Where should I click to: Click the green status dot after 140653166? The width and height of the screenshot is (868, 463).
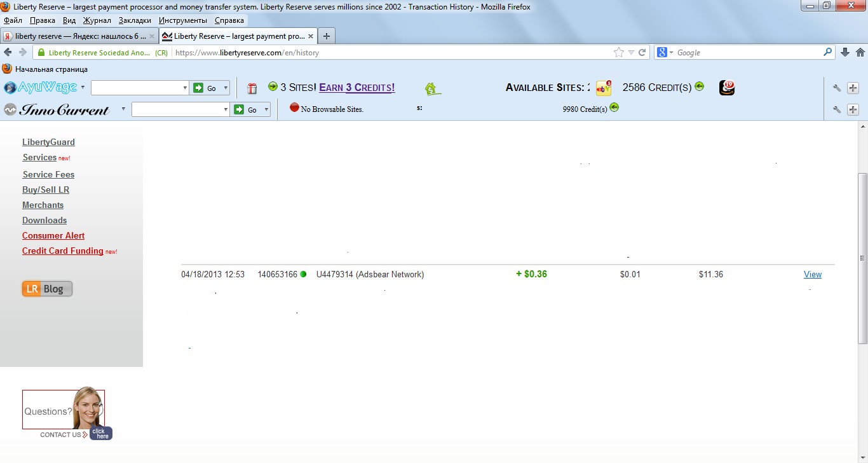(x=303, y=274)
